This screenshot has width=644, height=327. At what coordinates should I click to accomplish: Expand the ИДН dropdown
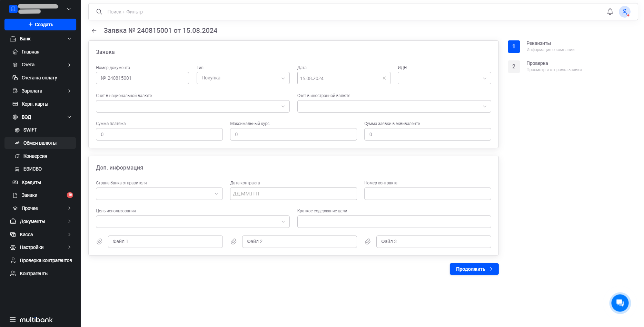point(444,78)
